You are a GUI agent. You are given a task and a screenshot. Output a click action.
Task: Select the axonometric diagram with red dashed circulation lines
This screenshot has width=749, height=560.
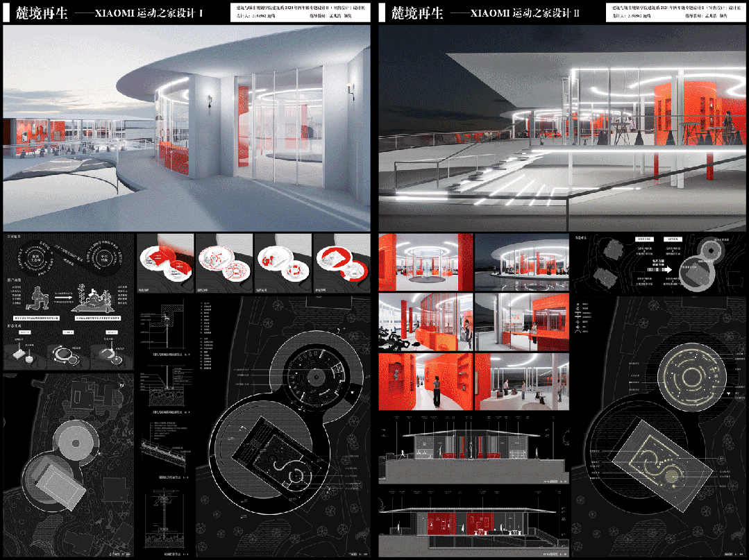[224, 263]
